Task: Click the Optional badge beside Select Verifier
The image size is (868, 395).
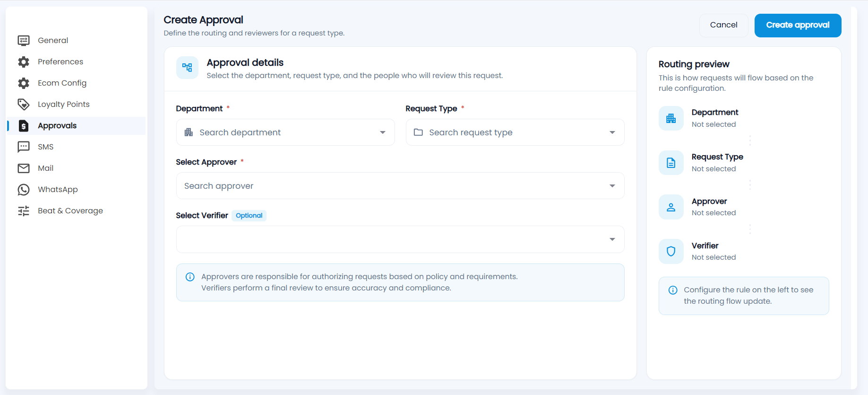Action: pyautogui.click(x=249, y=216)
